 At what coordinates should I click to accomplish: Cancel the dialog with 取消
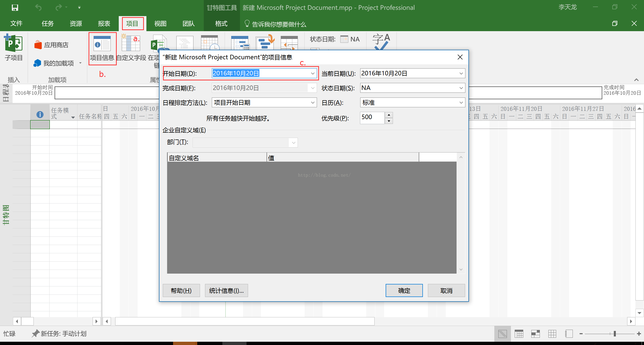point(446,290)
